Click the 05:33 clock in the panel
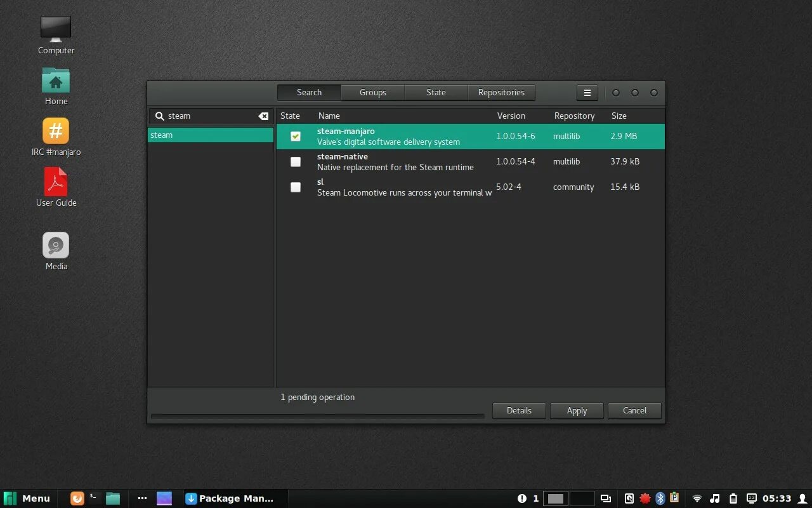 click(777, 498)
